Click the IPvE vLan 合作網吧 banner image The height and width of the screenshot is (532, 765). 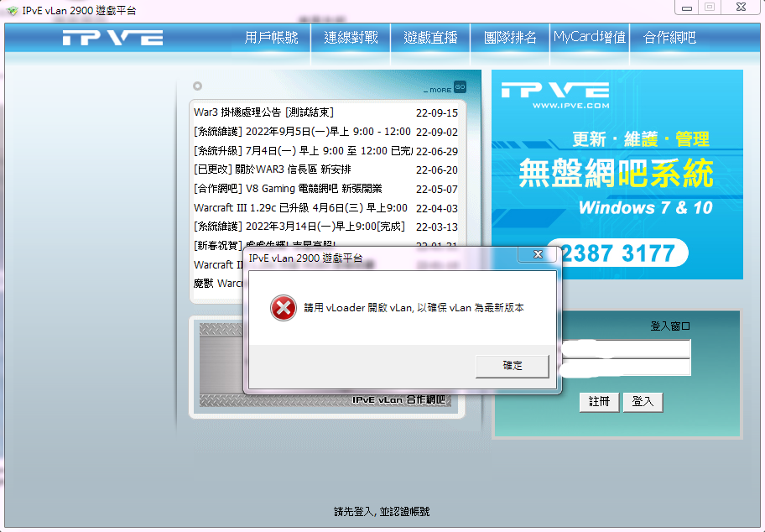pyautogui.click(x=324, y=365)
